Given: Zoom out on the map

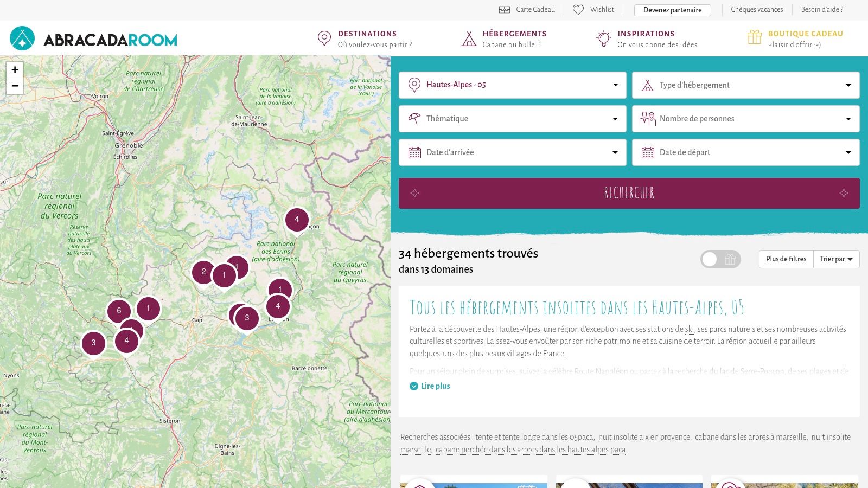Looking at the screenshot, I should pos(15,86).
